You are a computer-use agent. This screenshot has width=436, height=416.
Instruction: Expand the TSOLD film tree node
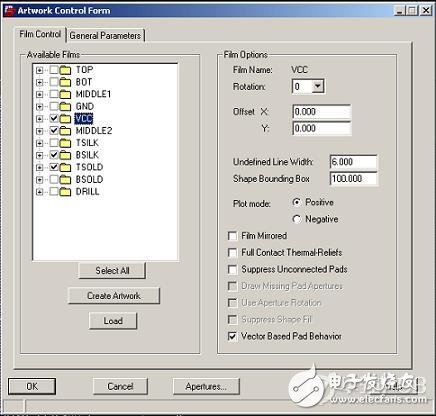point(40,167)
